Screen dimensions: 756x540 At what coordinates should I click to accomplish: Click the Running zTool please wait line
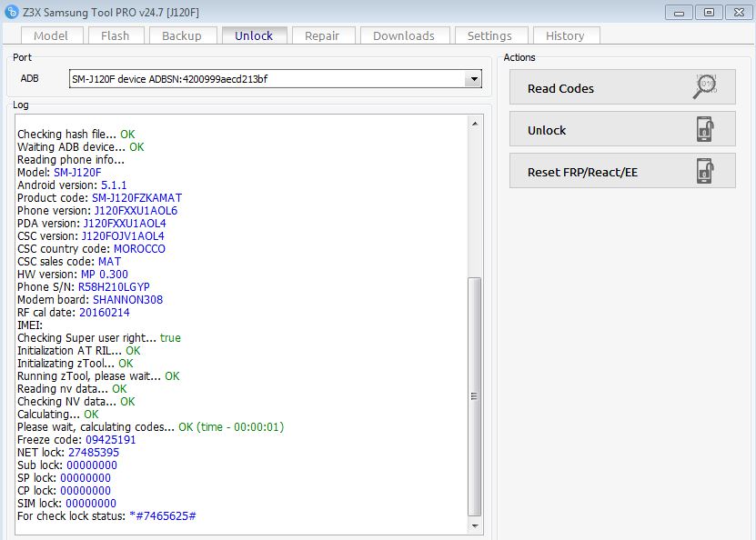(98, 376)
